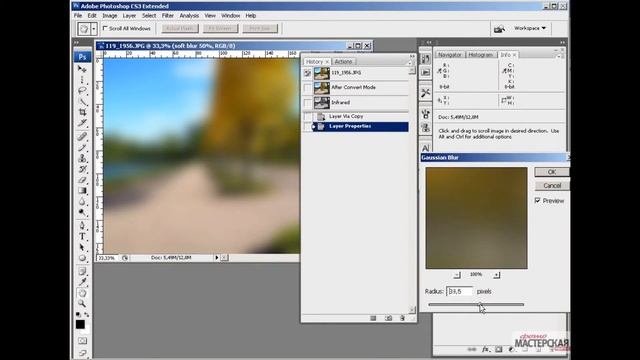
Task: Set history brush source to Layer Properties
Action: 307,127
